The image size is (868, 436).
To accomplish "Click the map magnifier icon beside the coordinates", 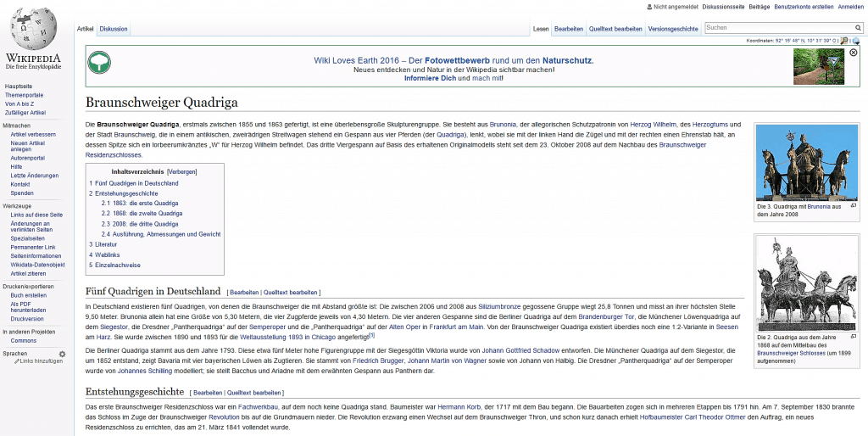I will (843, 41).
